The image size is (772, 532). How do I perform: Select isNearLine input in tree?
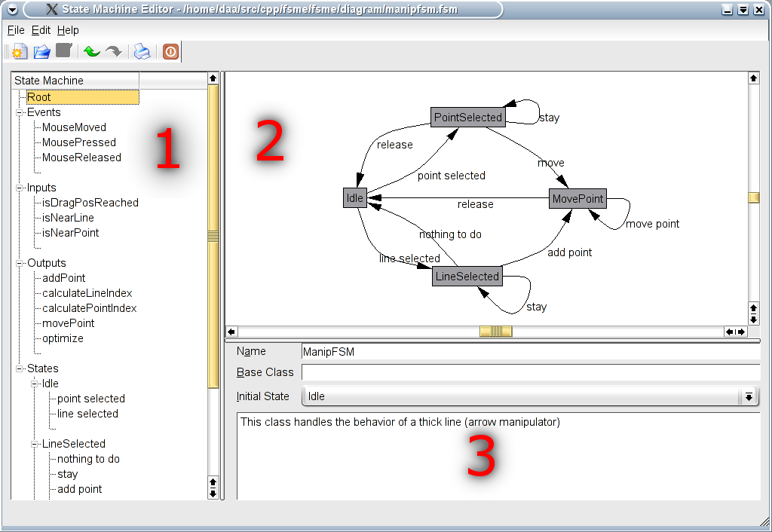pos(68,218)
